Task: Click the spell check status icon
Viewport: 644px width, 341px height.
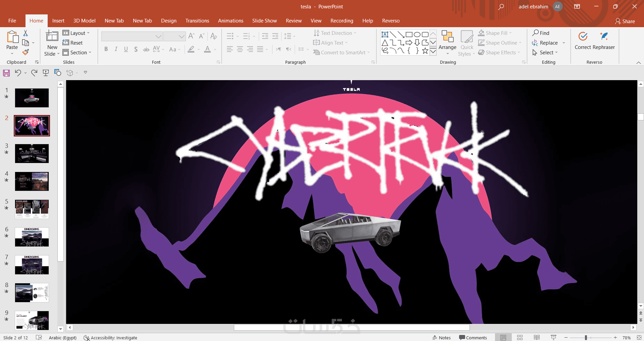Action: pos(39,338)
